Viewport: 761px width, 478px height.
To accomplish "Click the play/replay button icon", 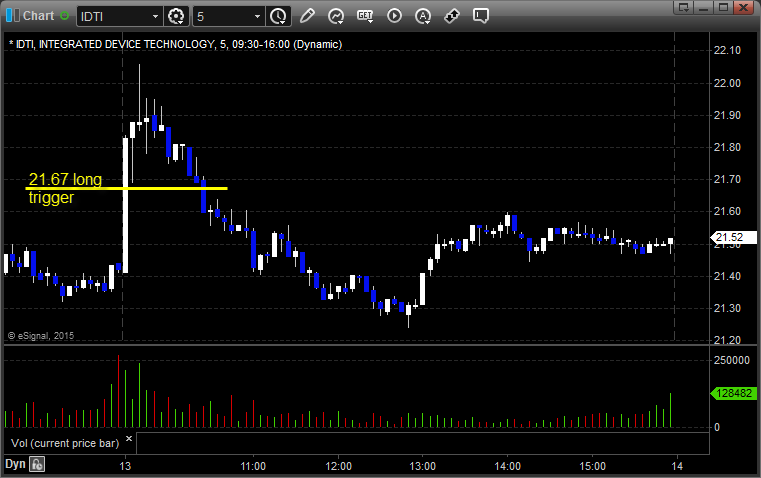I will point(394,16).
